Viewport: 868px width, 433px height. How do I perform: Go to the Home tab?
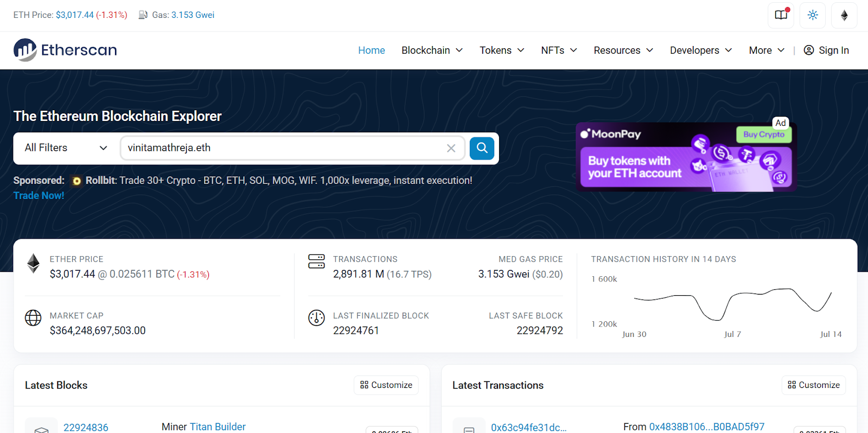372,50
